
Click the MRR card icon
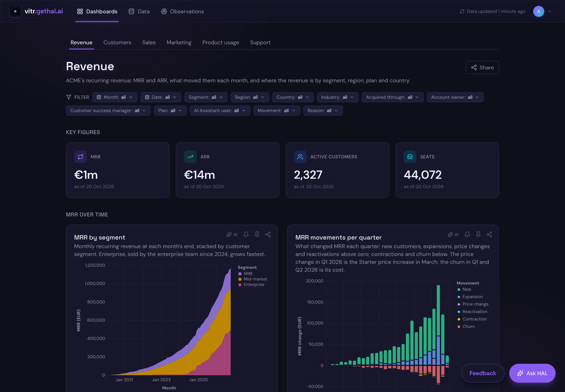click(x=80, y=157)
